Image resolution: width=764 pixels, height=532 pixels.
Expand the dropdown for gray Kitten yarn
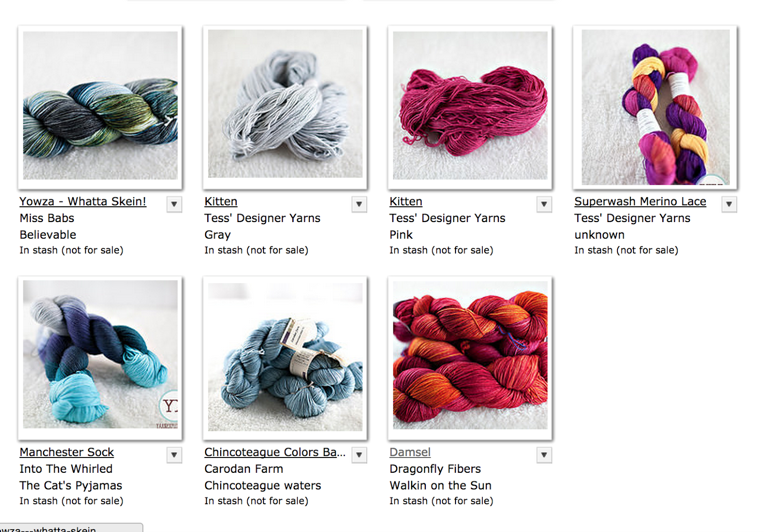pos(359,204)
